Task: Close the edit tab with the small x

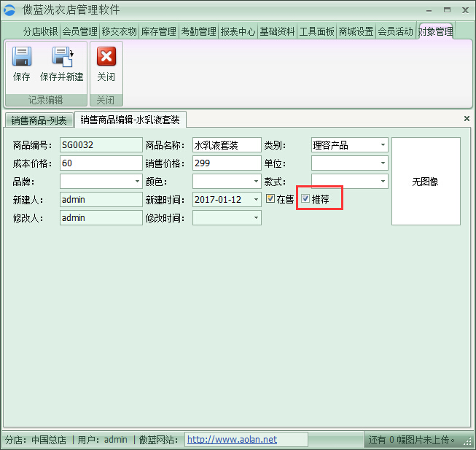Action: coord(467,118)
